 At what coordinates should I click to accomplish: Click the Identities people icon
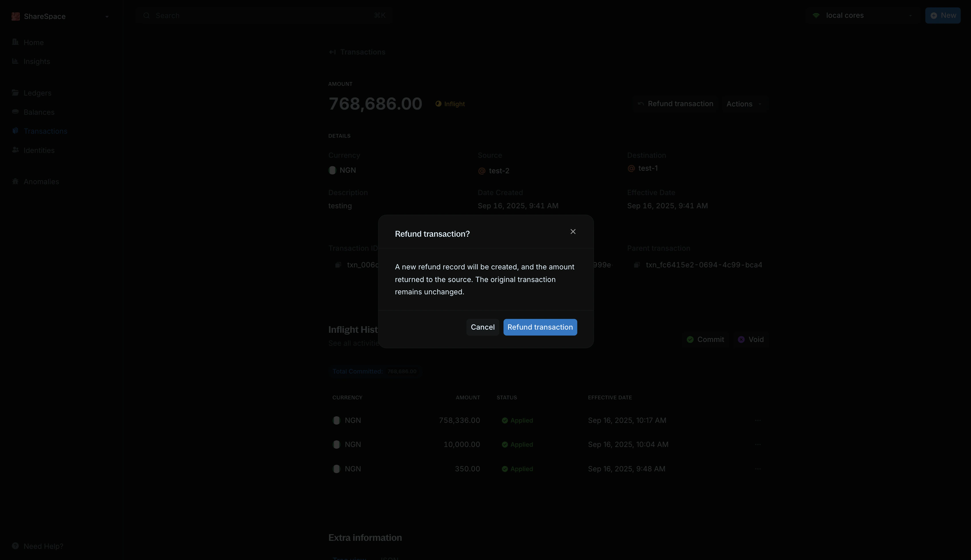click(x=15, y=150)
